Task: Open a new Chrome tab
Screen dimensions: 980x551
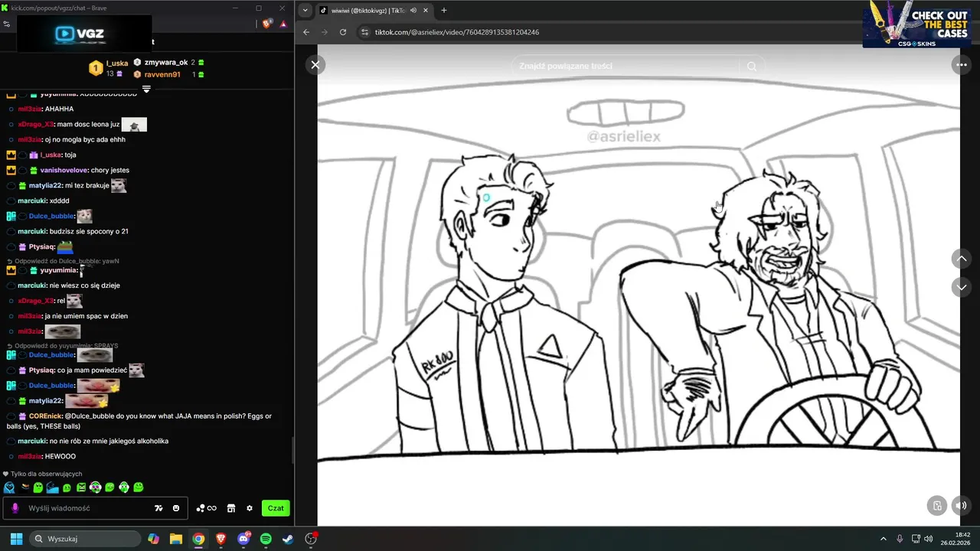Action: click(444, 11)
